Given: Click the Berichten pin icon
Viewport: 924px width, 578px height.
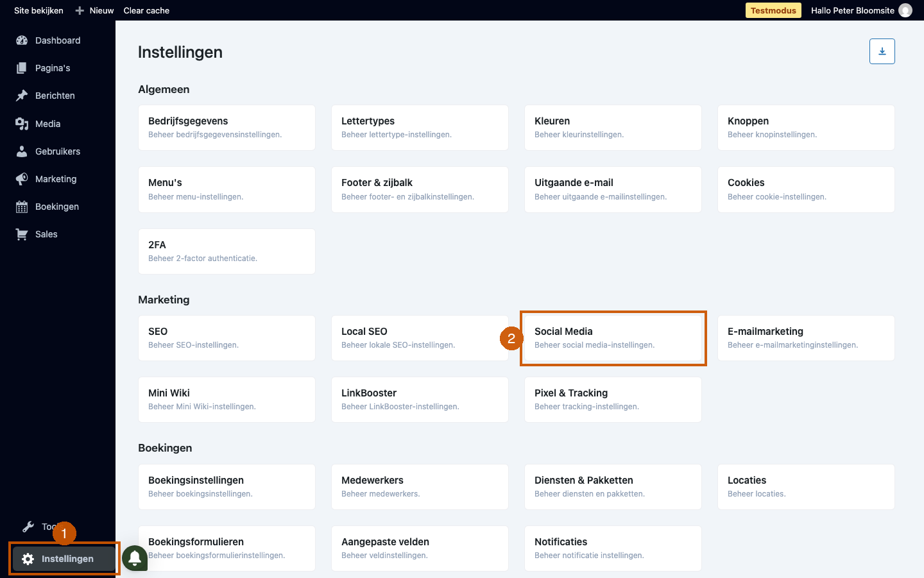Looking at the screenshot, I should 22,96.
